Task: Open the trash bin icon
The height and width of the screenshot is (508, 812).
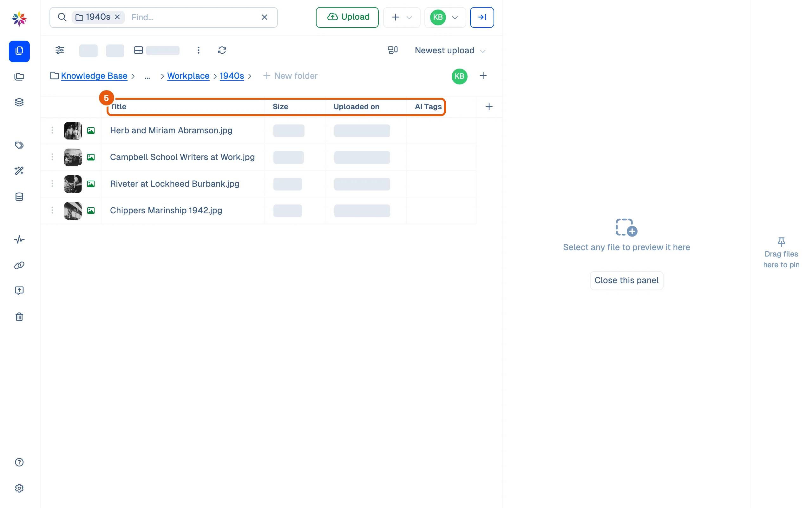Action: click(x=19, y=317)
